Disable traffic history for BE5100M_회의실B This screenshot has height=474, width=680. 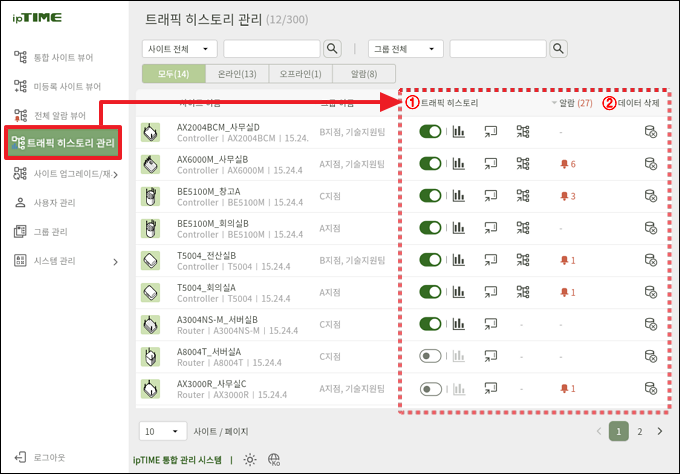430,227
